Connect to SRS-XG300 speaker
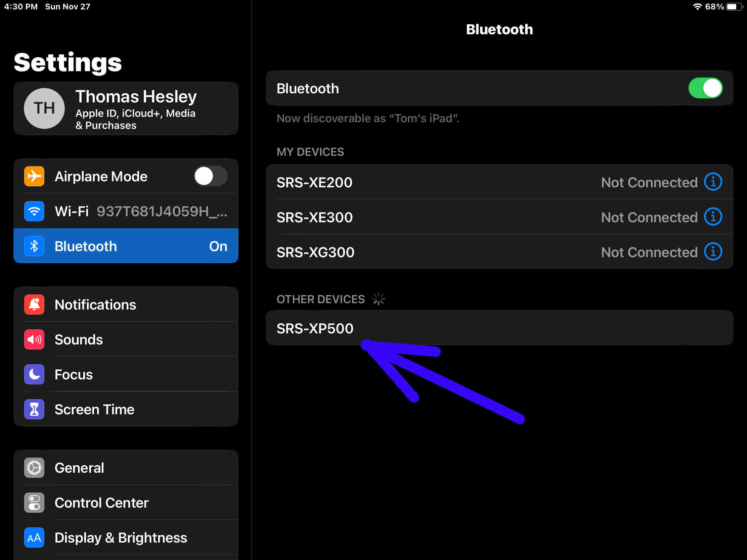Image resolution: width=747 pixels, height=560 pixels. (499, 252)
